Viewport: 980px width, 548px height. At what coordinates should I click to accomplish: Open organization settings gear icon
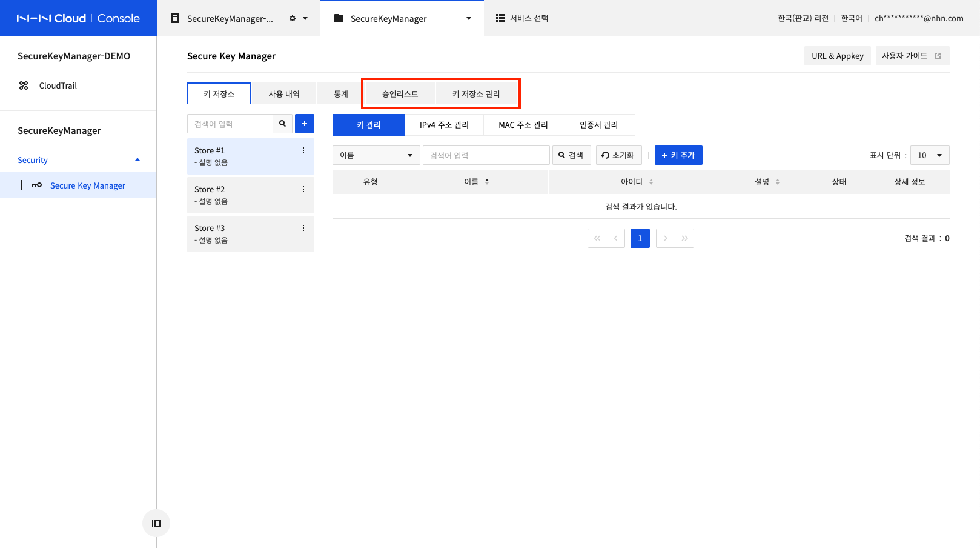(x=293, y=18)
